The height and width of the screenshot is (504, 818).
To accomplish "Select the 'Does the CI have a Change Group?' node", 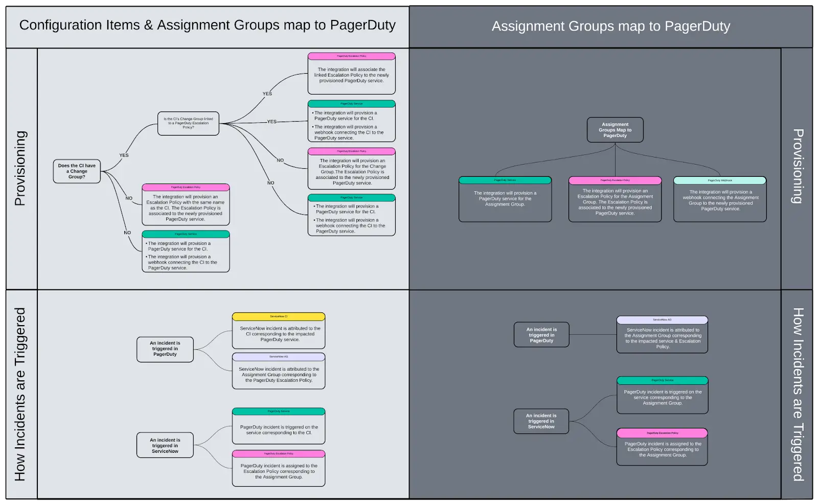I will [77, 171].
